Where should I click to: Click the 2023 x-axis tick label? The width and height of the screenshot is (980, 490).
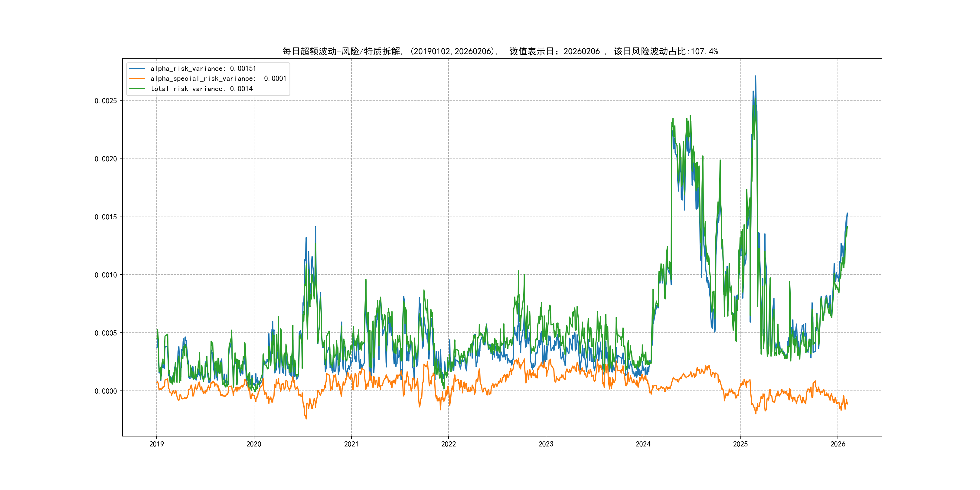tap(546, 444)
